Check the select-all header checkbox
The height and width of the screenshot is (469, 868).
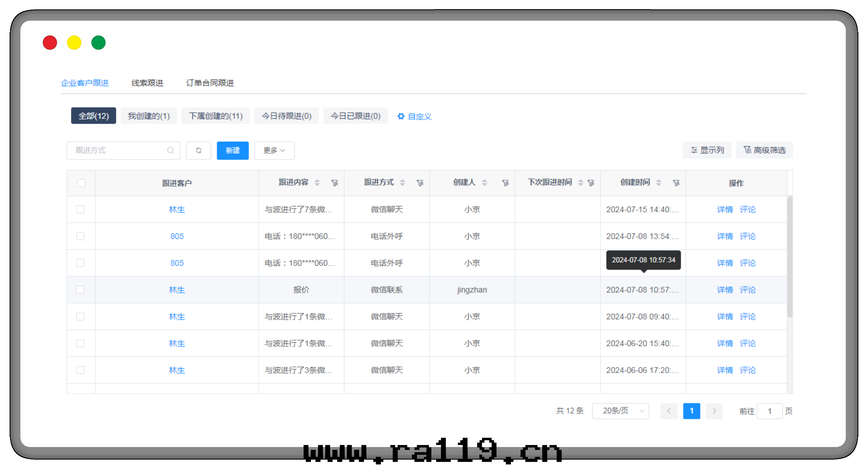(x=81, y=183)
